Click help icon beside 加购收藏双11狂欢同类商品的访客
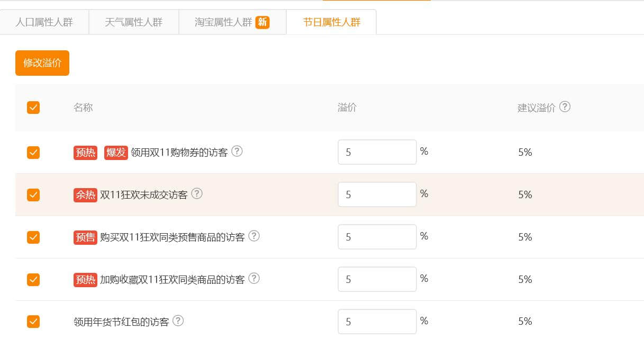Viewport: 644px width, 364px height. pos(254,279)
